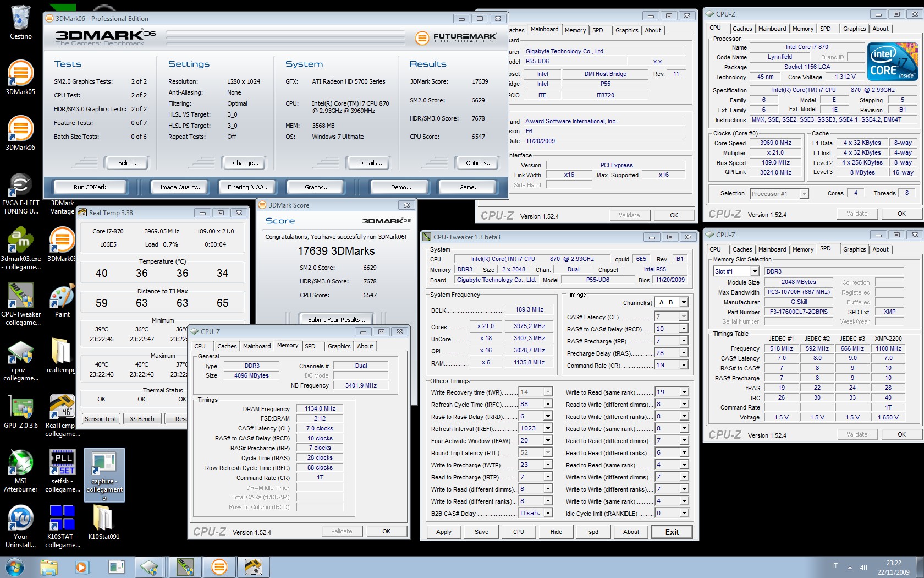Open Your Uninstaller desktop shortcut

point(20,527)
